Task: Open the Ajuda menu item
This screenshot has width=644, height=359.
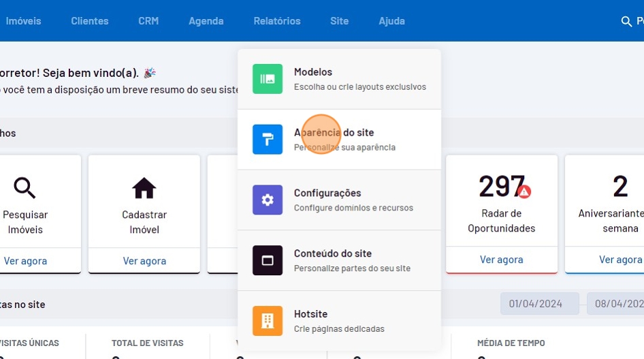Action: point(392,21)
